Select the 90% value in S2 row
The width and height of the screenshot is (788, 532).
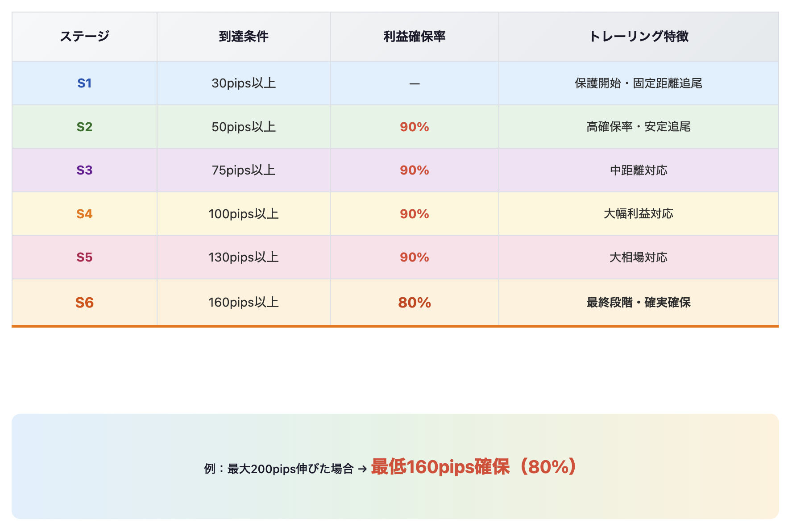point(415,127)
